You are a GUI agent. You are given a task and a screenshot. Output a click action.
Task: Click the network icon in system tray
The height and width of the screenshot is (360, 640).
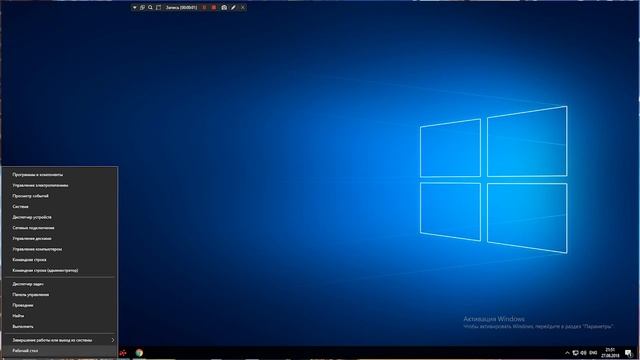pyautogui.click(x=576, y=353)
